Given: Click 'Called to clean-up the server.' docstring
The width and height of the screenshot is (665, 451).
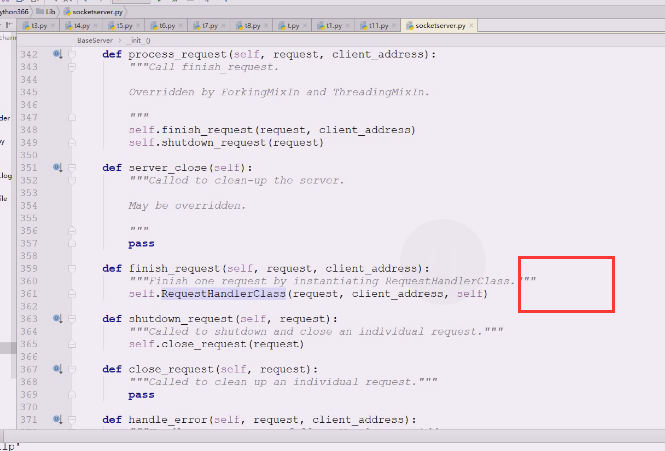Looking at the screenshot, I should [246, 180].
